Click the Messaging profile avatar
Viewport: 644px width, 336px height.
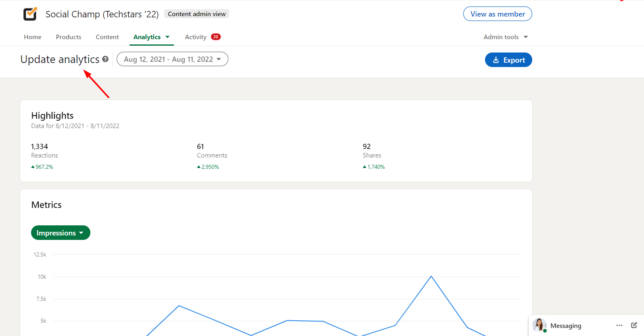click(539, 325)
